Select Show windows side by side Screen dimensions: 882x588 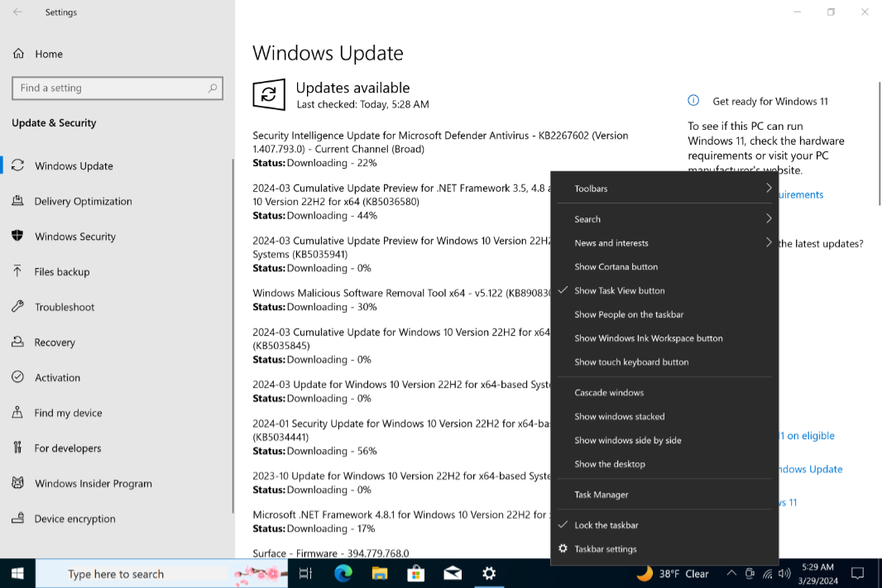coord(627,440)
